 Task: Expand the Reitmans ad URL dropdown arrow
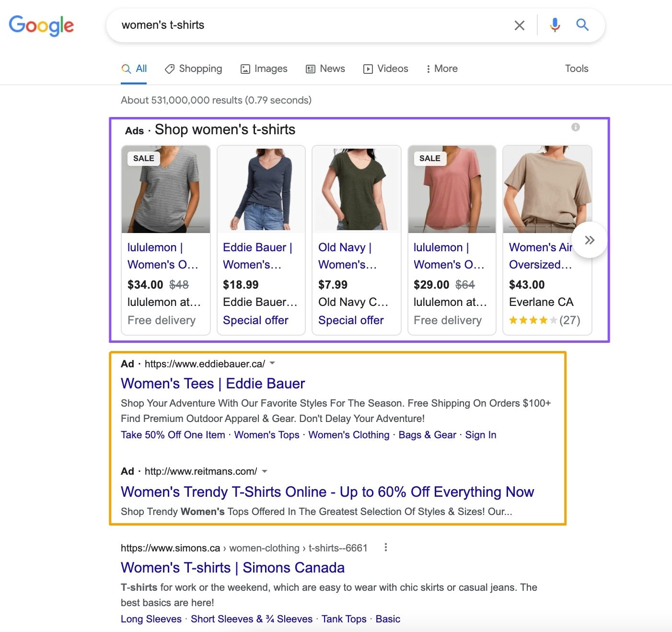tap(265, 471)
